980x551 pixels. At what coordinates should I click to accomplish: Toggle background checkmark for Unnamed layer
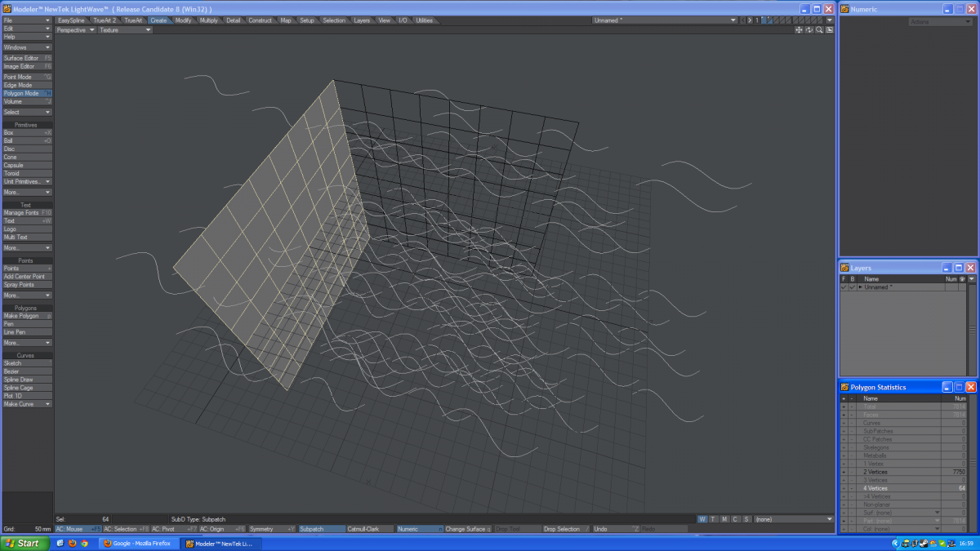point(853,287)
